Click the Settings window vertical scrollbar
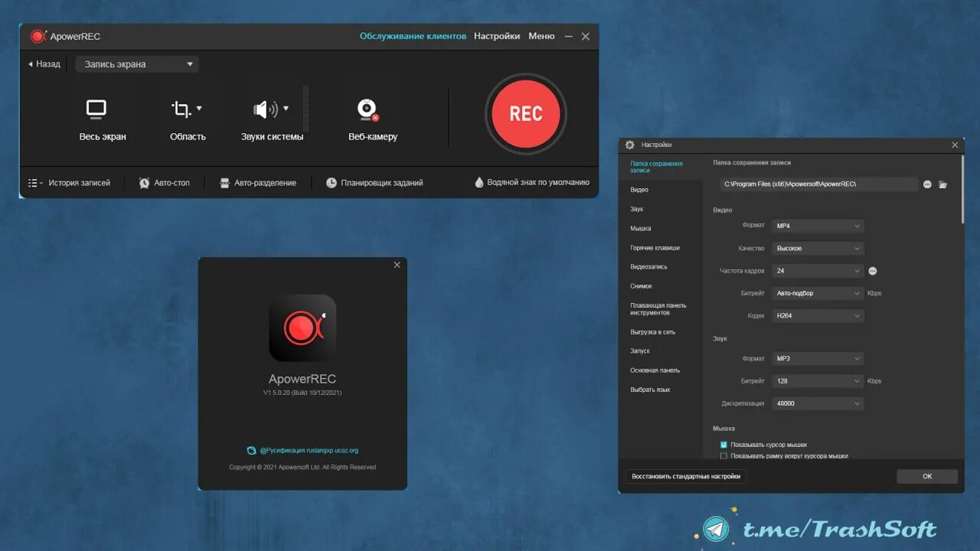The image size is (980, 551). point(962,189)
